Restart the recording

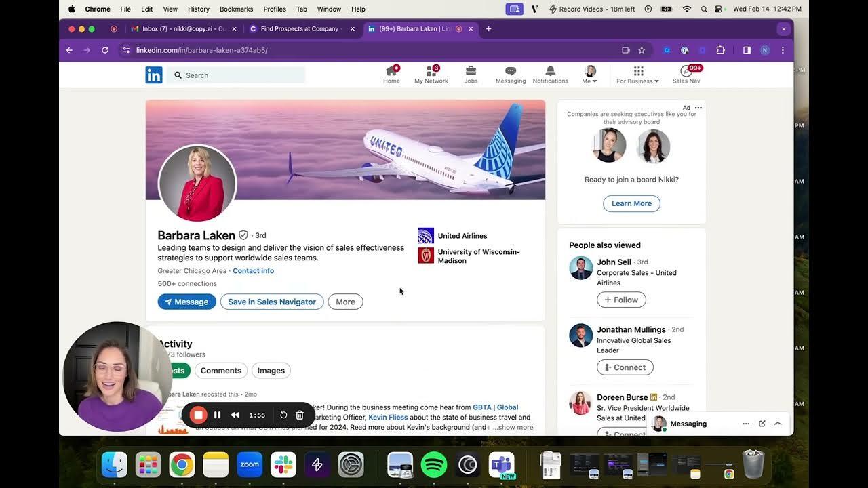(x=283, y=415)
